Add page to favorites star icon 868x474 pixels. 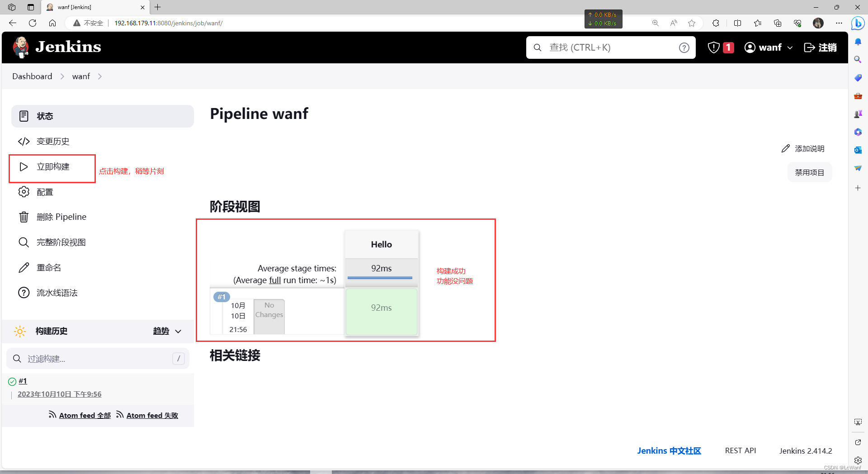coord(692,23)
